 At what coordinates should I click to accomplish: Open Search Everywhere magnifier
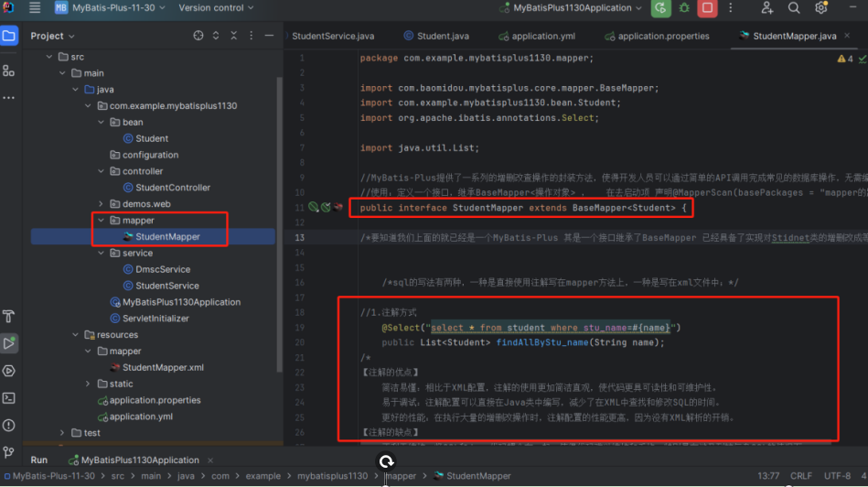(x=794, y=7)
